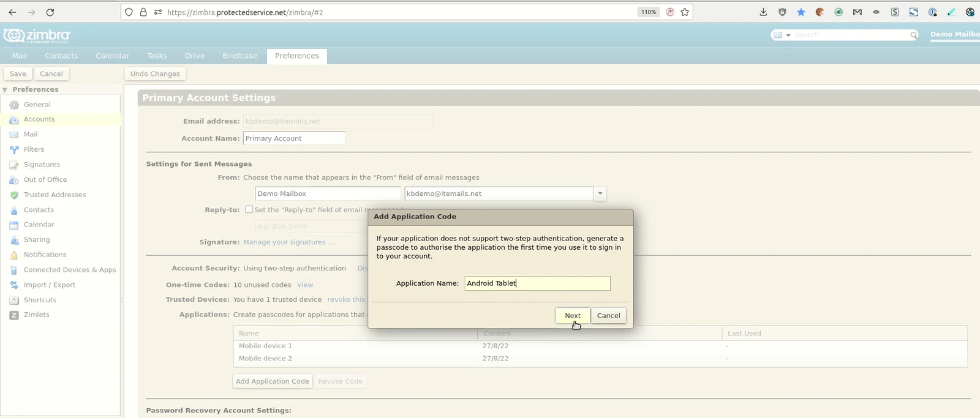Switch to the Tasks tab
This screenshot has width=980, height=418.
coord(157,56)
